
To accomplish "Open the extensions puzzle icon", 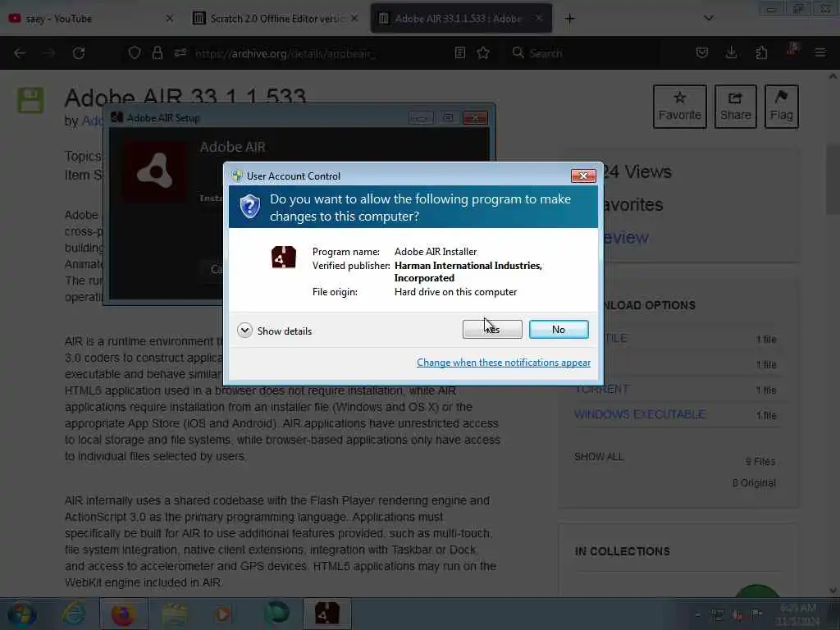I will (x=761, y=52).
